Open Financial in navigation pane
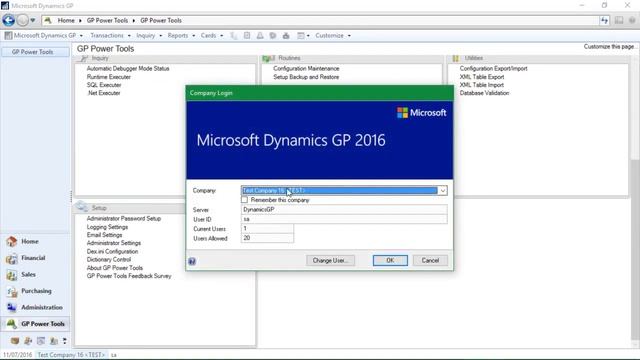This screenshot has width=640, height=360. click(x=36, y=258)
